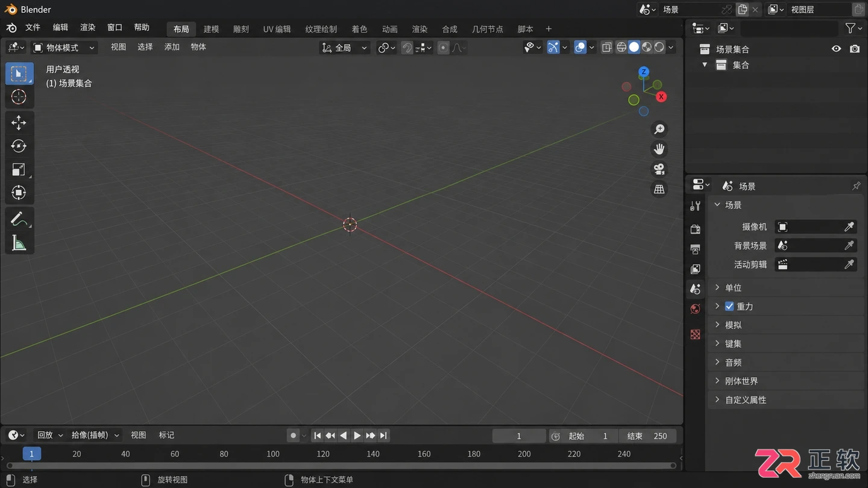Select the Transform tool
This screenshot has height=488, width=868.
19,193
